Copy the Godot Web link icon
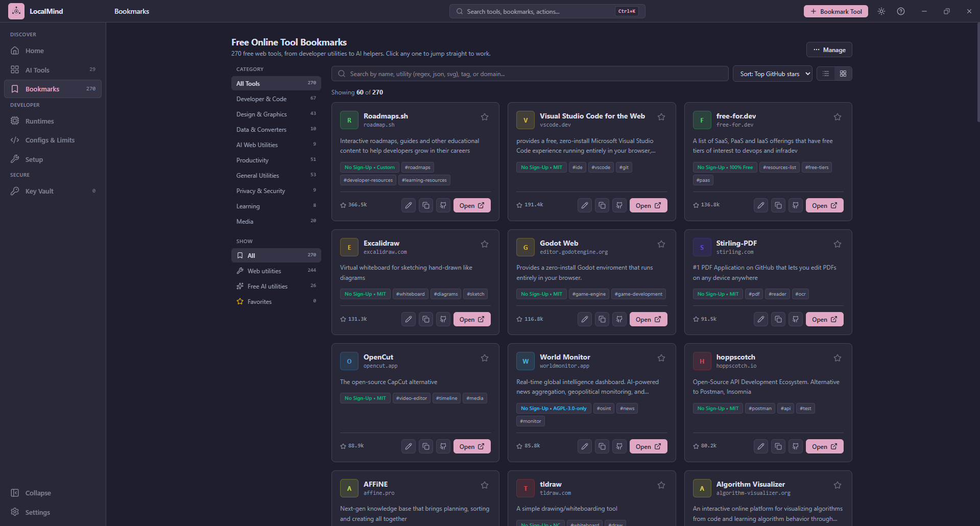The width and height of the screenshot is (980, 526). click(x=602, y=319)
